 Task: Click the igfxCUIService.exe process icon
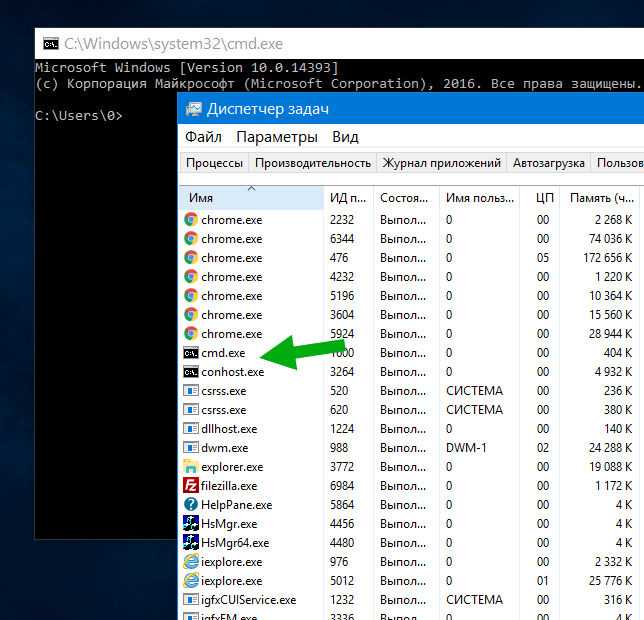coord(191,599)
